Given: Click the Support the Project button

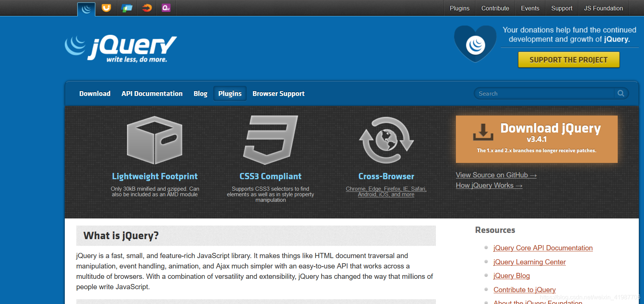Looking at the screenshot, I should click(x=568, y=60).
